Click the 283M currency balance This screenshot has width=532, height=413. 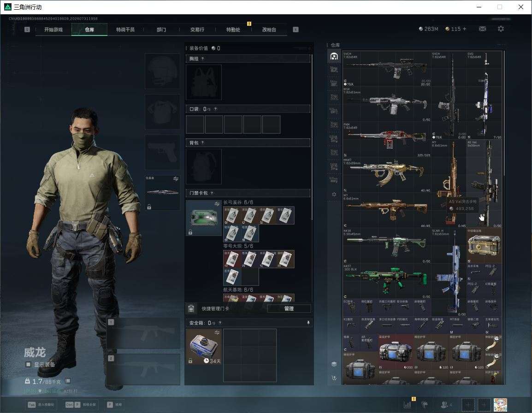point(428,29)
